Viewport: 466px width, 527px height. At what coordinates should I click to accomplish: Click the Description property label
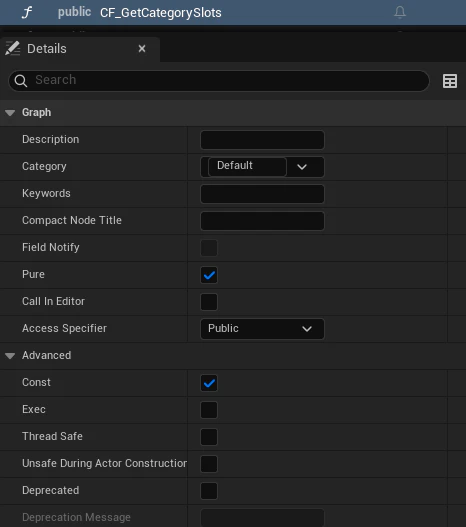(x=51, y=139)
